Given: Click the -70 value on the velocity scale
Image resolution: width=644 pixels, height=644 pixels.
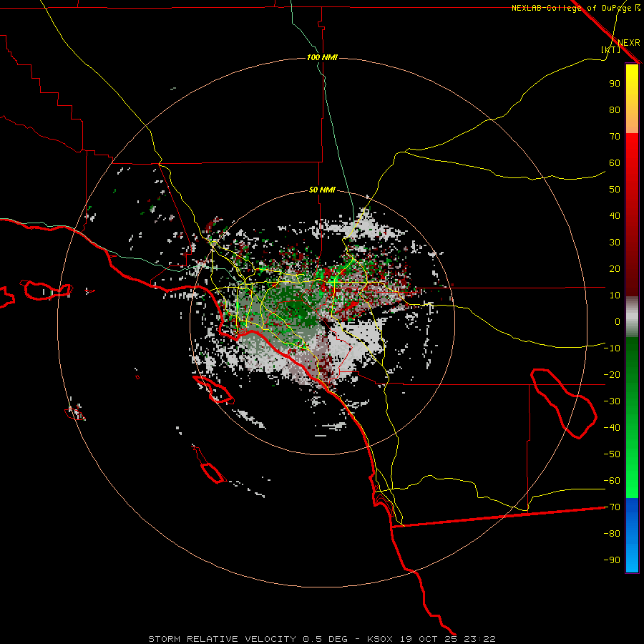Looking at the screenshot, I should tap(612, 507).
